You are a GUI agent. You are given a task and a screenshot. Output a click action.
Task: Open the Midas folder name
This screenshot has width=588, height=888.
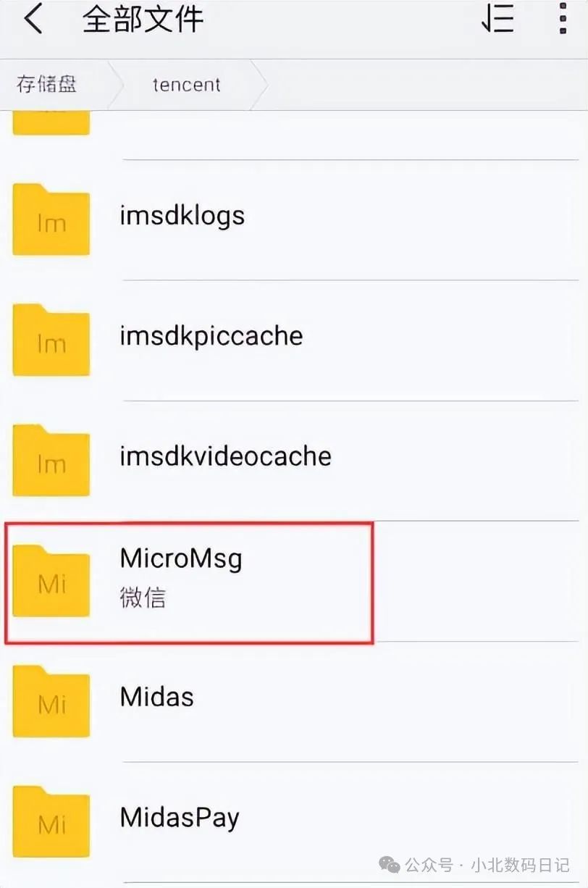157,697
